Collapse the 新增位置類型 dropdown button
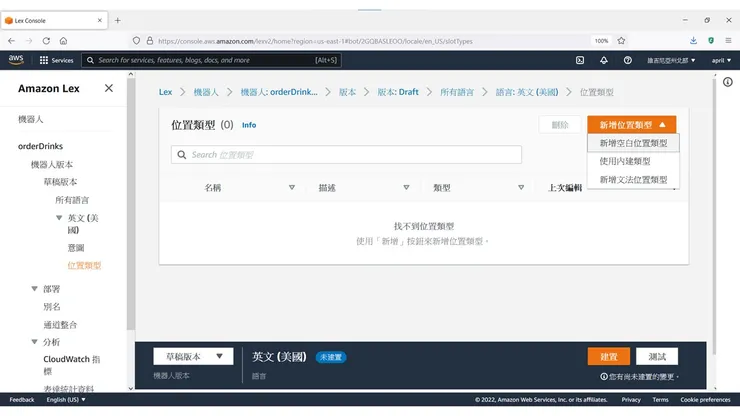Image resolution: width=740 pixels, height=416 pixels. coord(631,125)
